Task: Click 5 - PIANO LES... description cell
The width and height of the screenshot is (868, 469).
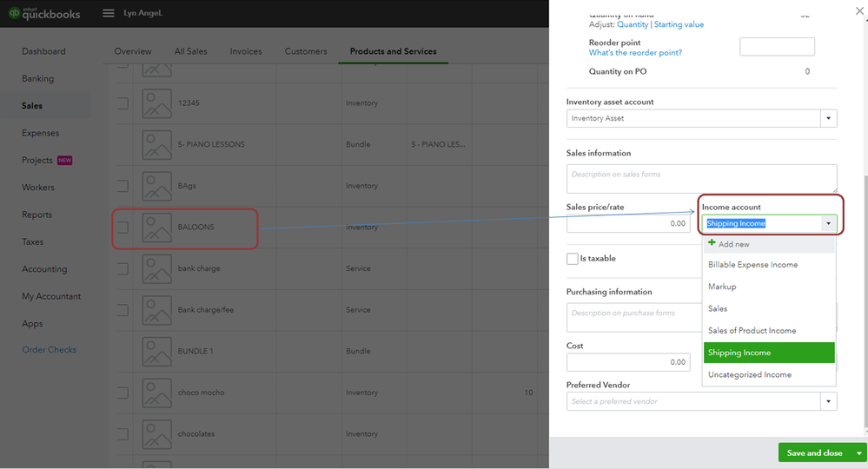Action: pyautogui.click(x=438, y=144)
